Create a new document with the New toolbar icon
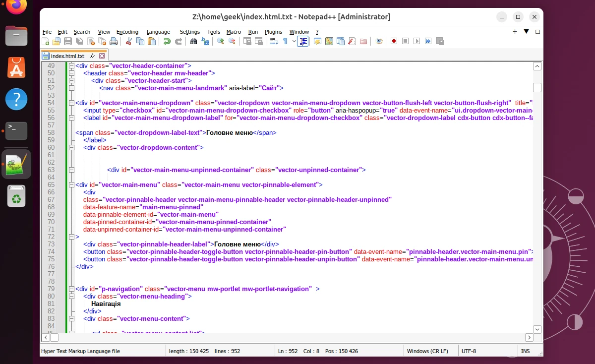595x364 pixels. pos(45,41)
